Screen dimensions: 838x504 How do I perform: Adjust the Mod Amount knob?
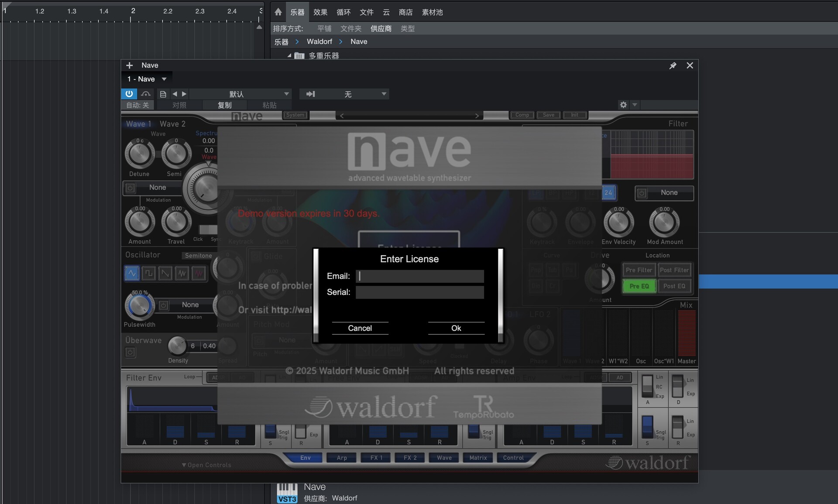tap(664, 223)
